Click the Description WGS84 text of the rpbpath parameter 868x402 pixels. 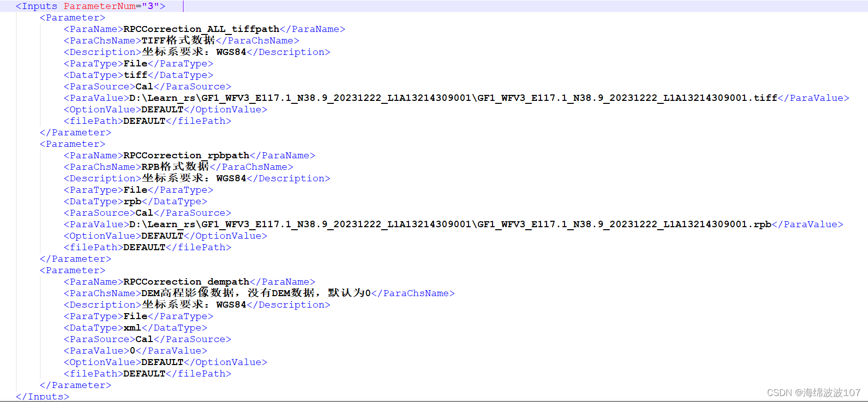click(x=194, y=178)
